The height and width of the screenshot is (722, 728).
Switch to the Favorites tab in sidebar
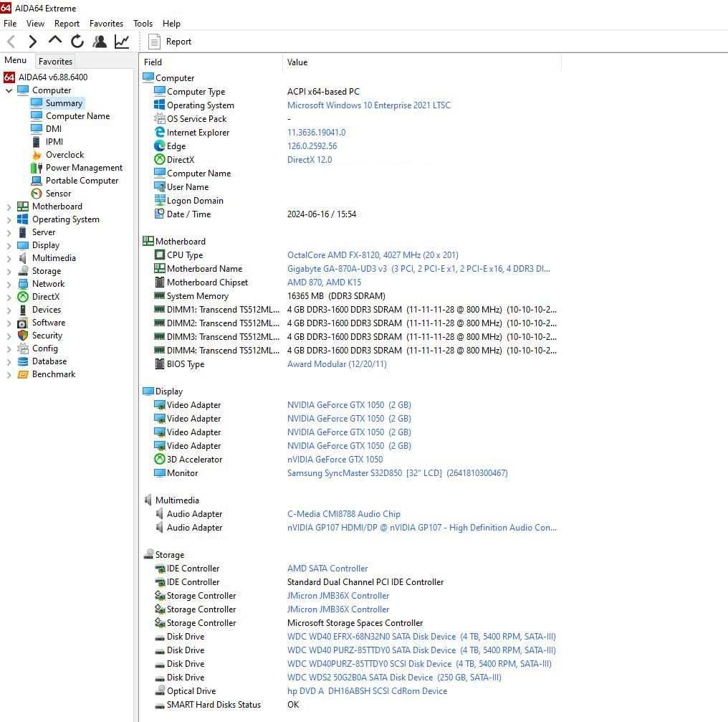(x=55, y=62)
